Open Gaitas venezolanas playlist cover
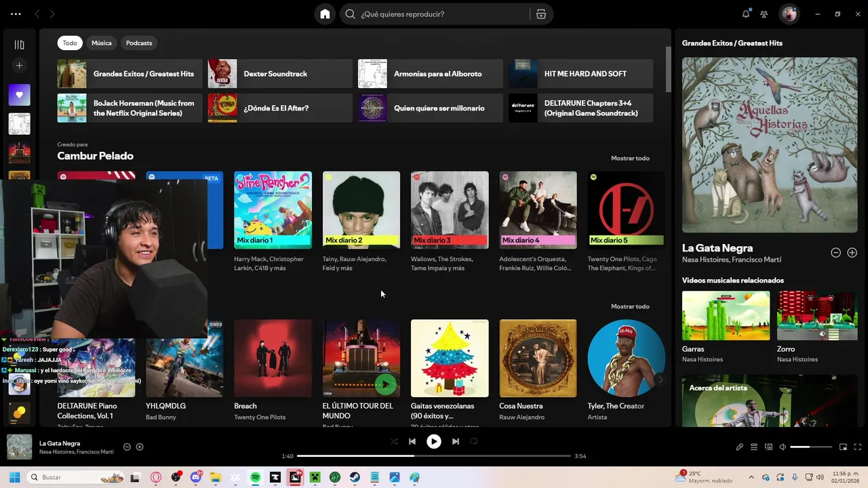Viewport: 868px width, 488px height. tap(450, 359)
